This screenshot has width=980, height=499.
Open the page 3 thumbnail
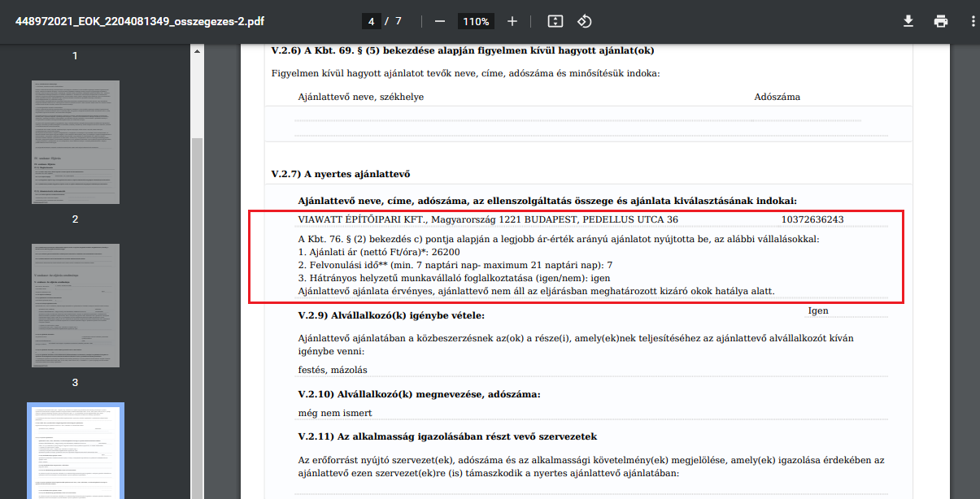tap(75, 305)
